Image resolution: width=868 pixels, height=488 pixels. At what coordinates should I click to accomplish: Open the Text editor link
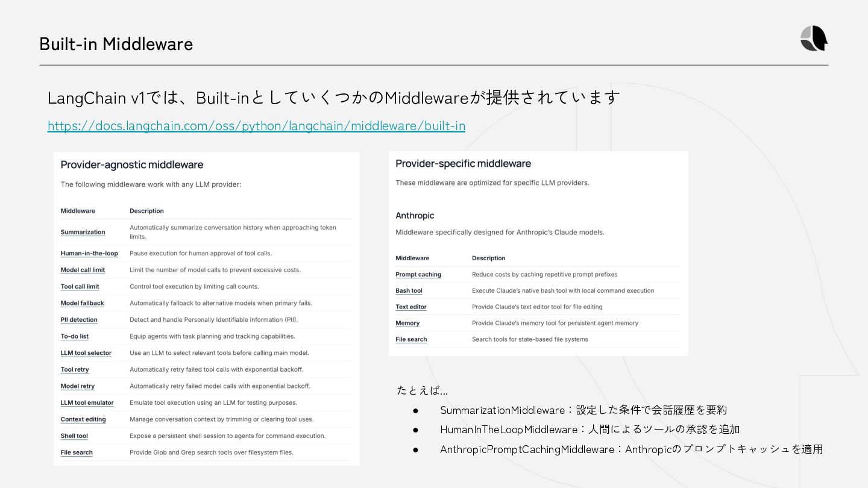[x=411, y=307]
